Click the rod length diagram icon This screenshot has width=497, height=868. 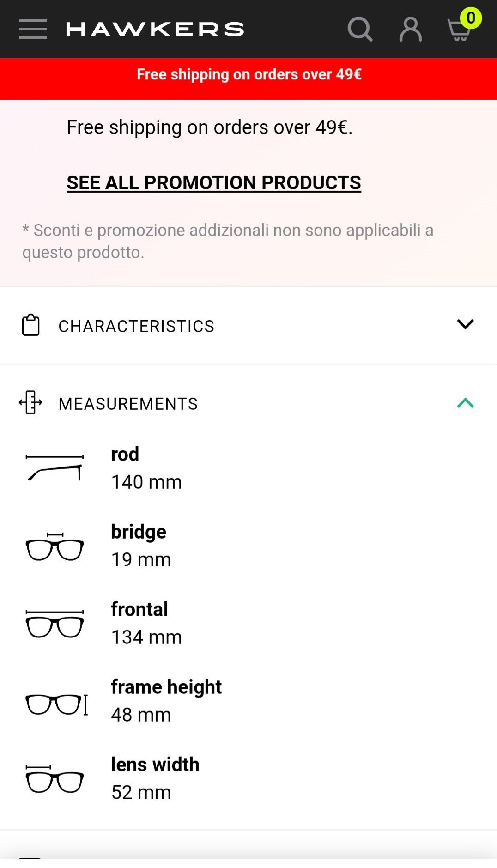[55, 467]
